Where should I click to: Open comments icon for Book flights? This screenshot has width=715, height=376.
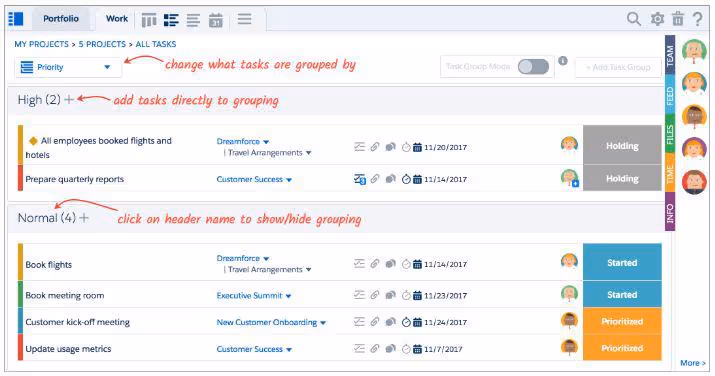pyautogui.click(x=390, y=264)
